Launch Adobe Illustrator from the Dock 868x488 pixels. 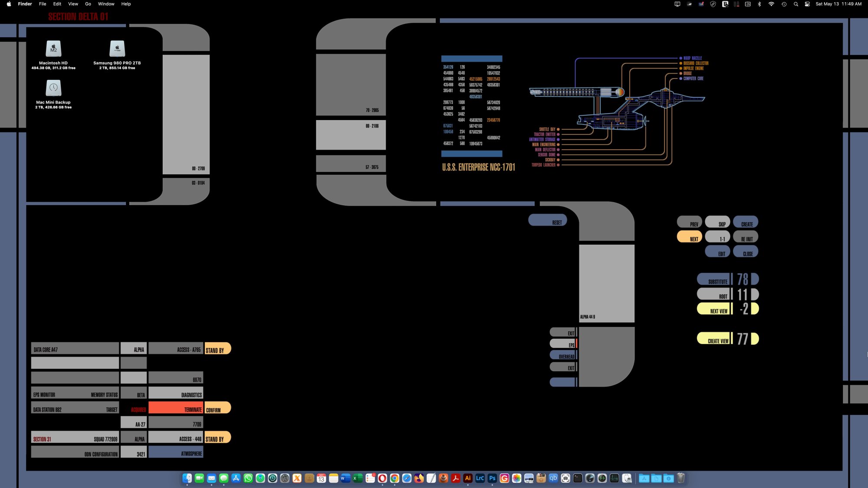click(x=468, y=478)
